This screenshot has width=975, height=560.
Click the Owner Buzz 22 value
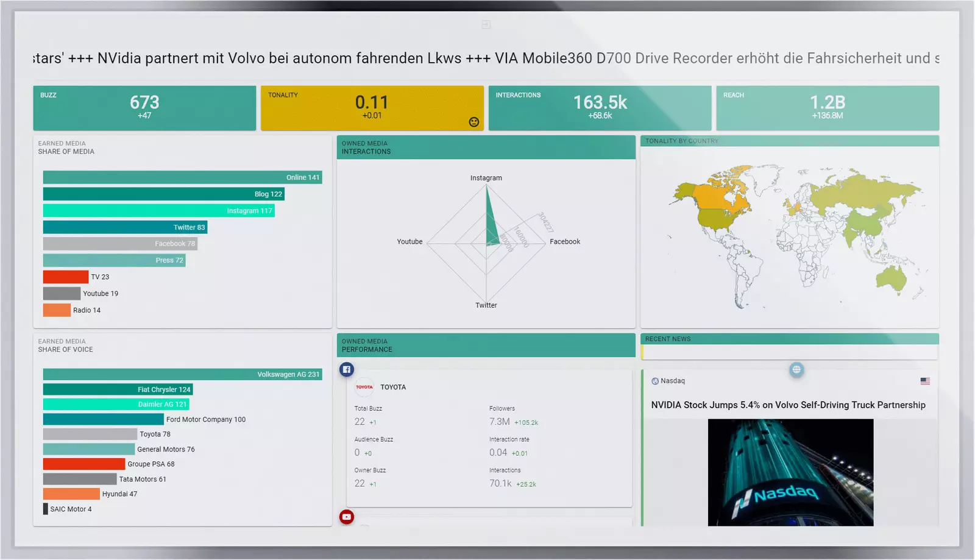pos(360,483)
